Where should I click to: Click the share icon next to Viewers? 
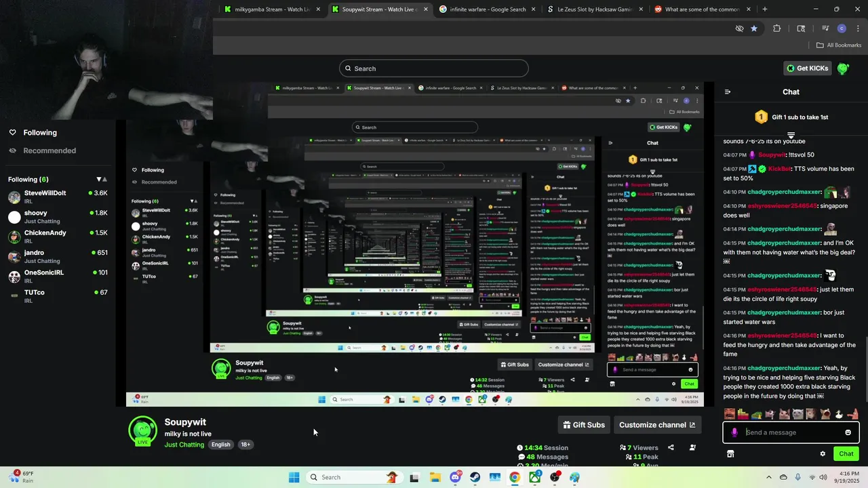(671, 447)
